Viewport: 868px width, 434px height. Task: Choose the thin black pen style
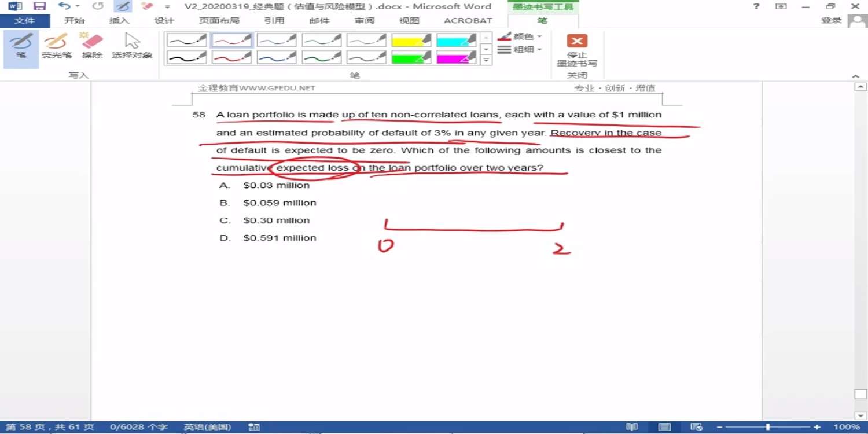pos(186,40)
